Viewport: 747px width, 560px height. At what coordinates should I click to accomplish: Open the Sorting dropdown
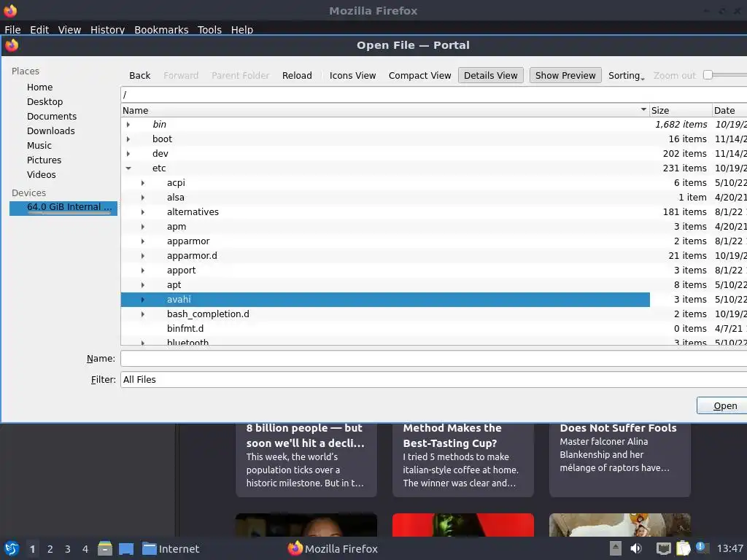tap(626, 75)
